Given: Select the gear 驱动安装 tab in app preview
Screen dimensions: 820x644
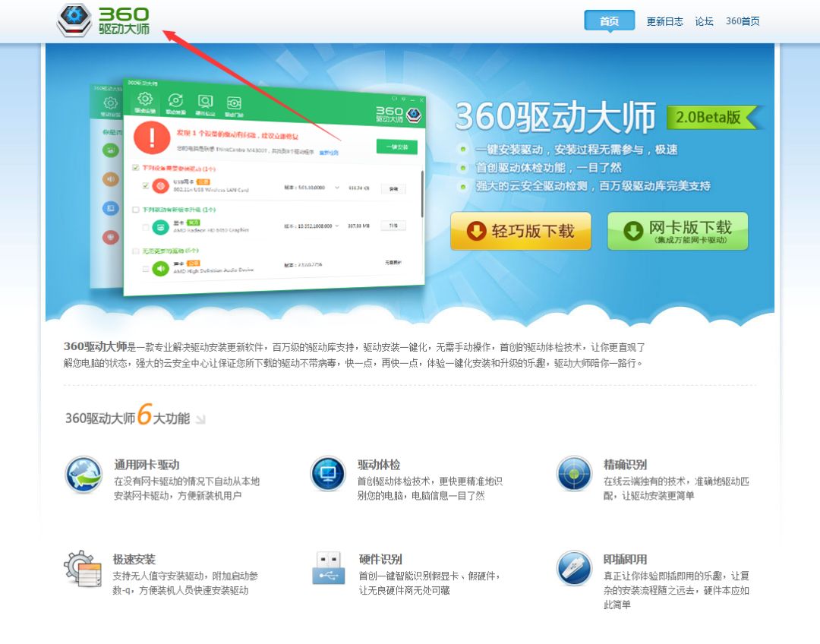Looking at the screenshot, I should pos(145,103).
